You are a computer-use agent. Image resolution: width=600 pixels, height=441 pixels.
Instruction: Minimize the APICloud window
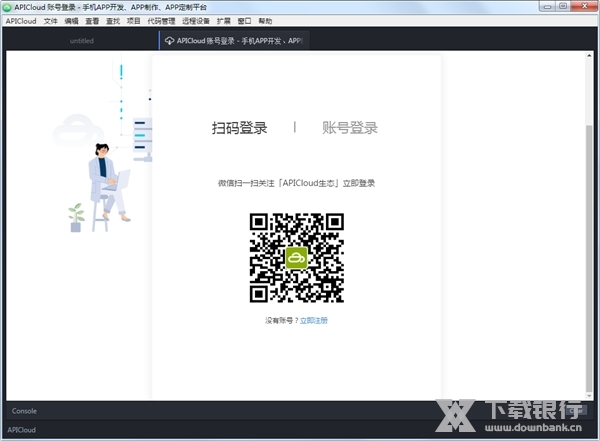[547, 6]
